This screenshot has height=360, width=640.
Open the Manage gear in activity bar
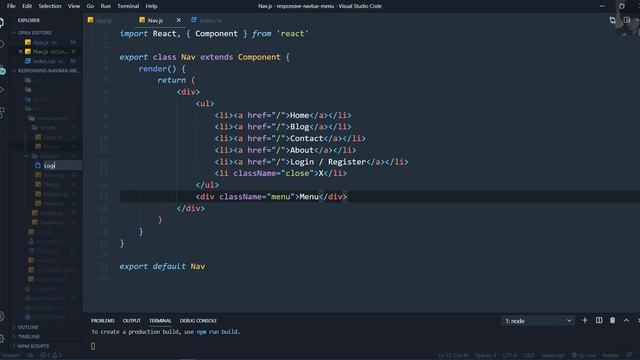click(2, 338)
